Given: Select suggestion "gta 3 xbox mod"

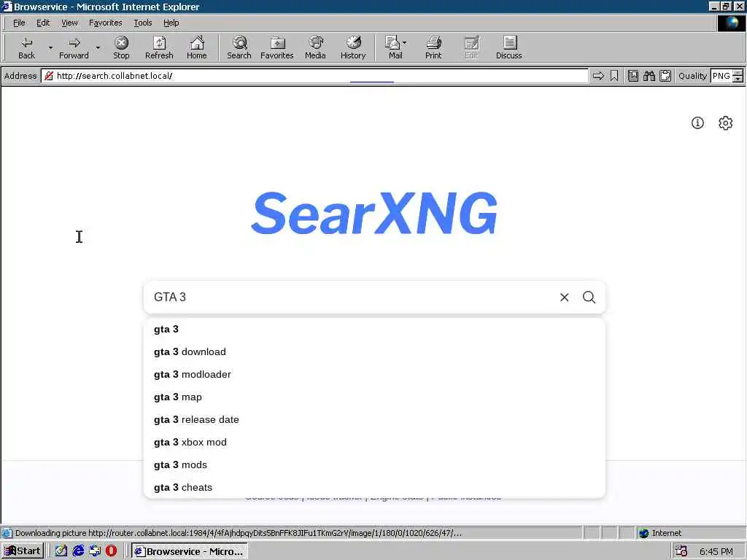Looking at the screenshot, I should [x=374, y=443].
